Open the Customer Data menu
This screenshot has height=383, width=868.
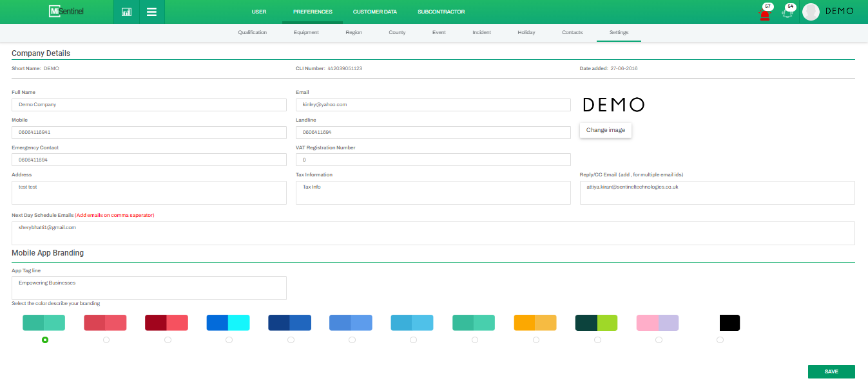(x=374, y=12)
